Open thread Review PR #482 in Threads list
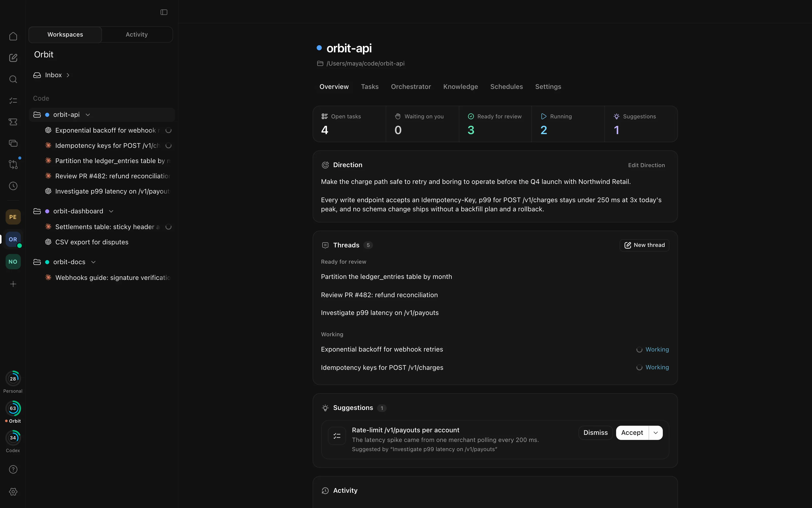The height and width of the screenshot is (508, 812). coord(495,295)
